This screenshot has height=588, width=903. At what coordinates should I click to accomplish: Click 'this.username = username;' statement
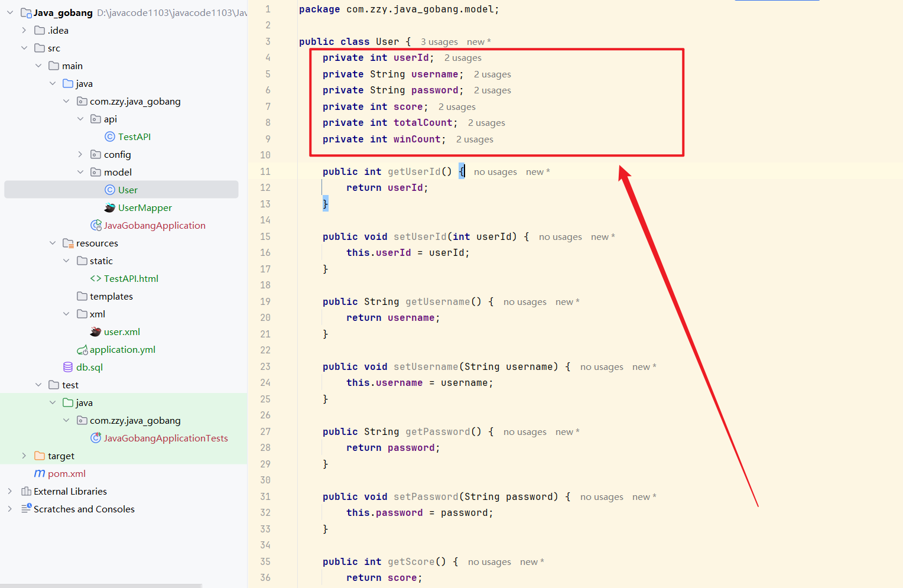click(x=420, y=383)
